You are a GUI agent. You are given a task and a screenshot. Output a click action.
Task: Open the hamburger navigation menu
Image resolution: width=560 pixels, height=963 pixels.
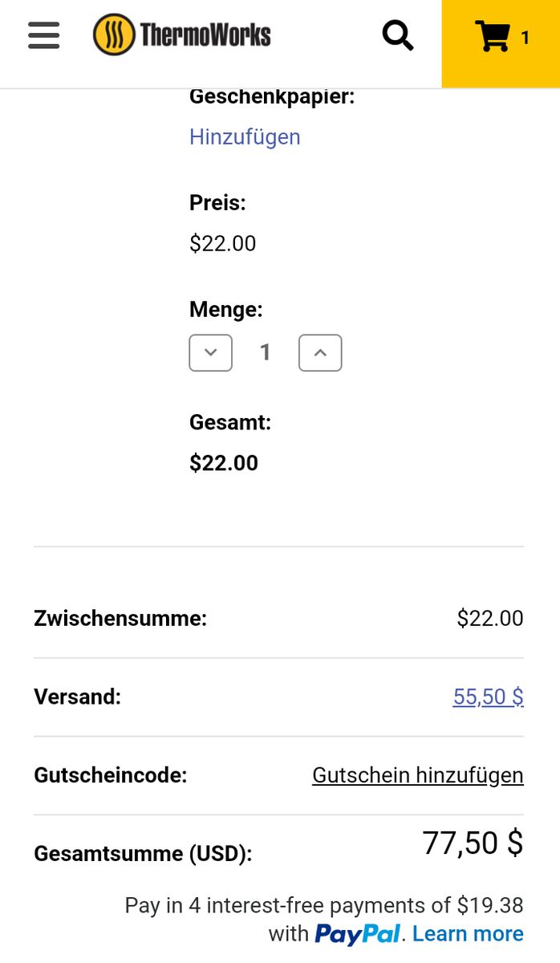point(43,35)
